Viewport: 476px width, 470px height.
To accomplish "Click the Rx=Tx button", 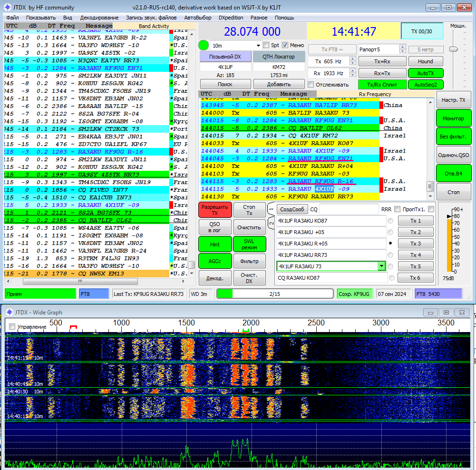I will click(382, 73).
